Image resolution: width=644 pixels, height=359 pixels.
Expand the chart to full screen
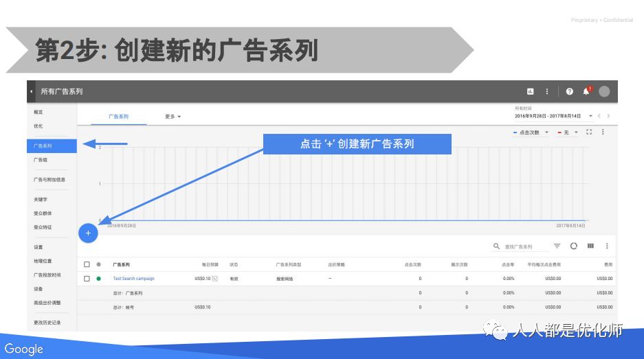[x=588, y=132]
